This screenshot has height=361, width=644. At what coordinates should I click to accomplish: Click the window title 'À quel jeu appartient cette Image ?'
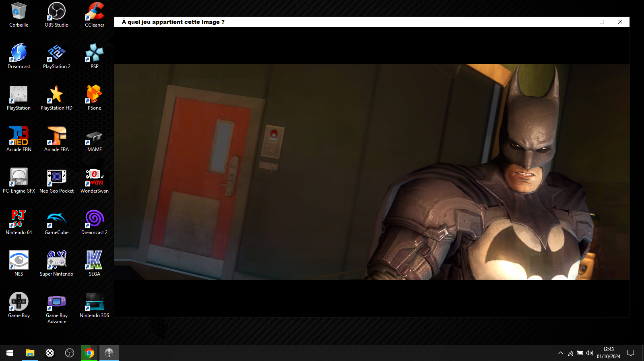pos(173,22)
